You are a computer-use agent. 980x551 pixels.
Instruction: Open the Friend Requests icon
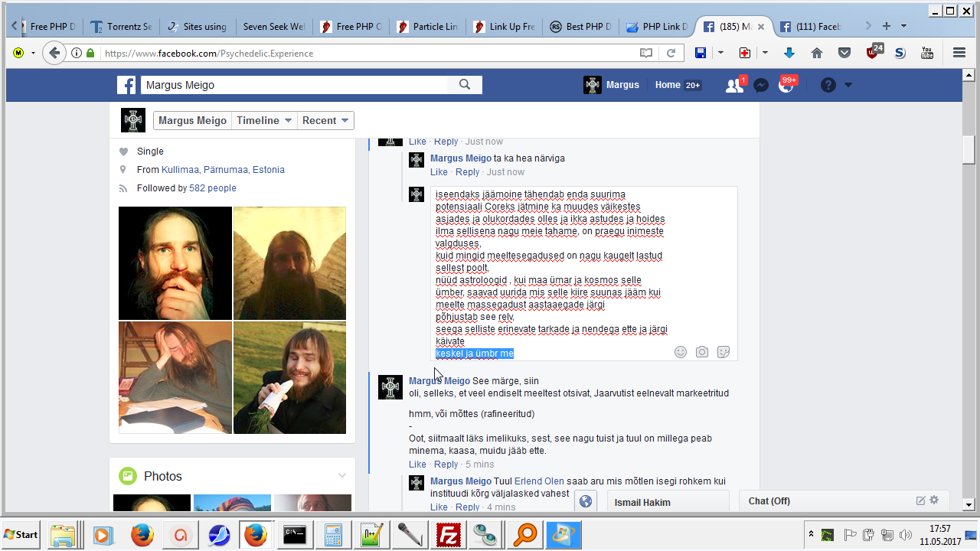click(x=735, y=85)
